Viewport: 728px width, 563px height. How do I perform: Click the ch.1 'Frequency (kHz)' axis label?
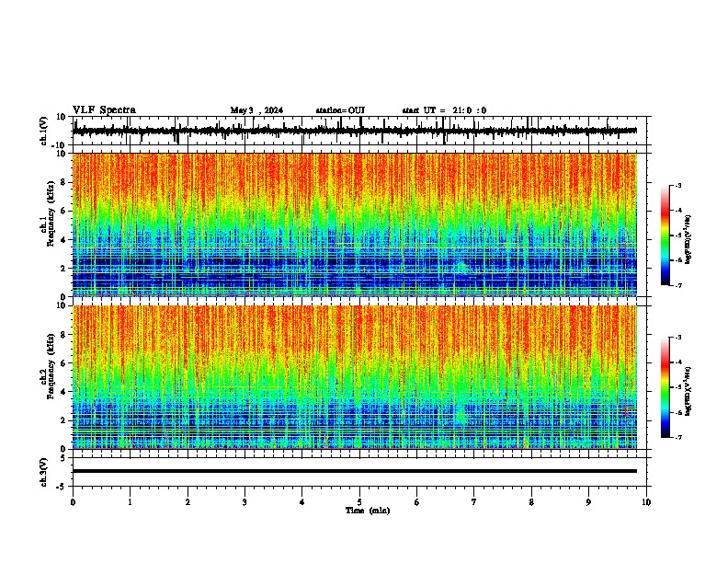(51, 214)
